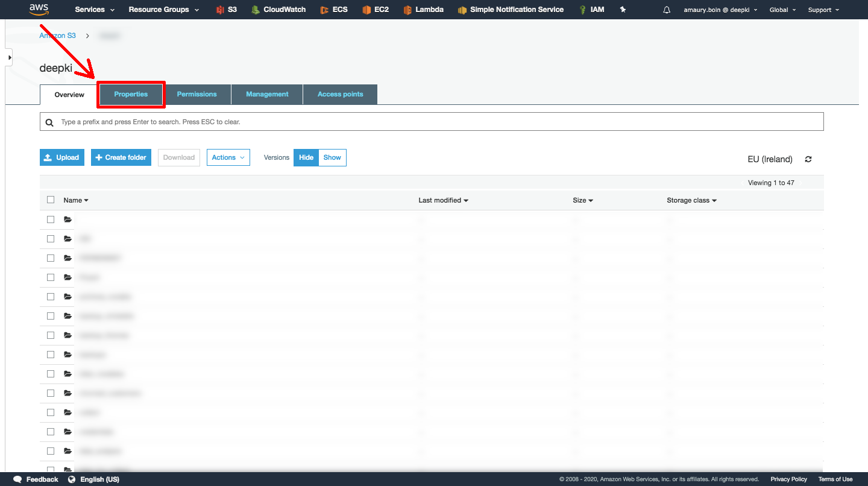Open the Feedback link in the footer
The height and width of the screenshot is (486, 868).
36,479
